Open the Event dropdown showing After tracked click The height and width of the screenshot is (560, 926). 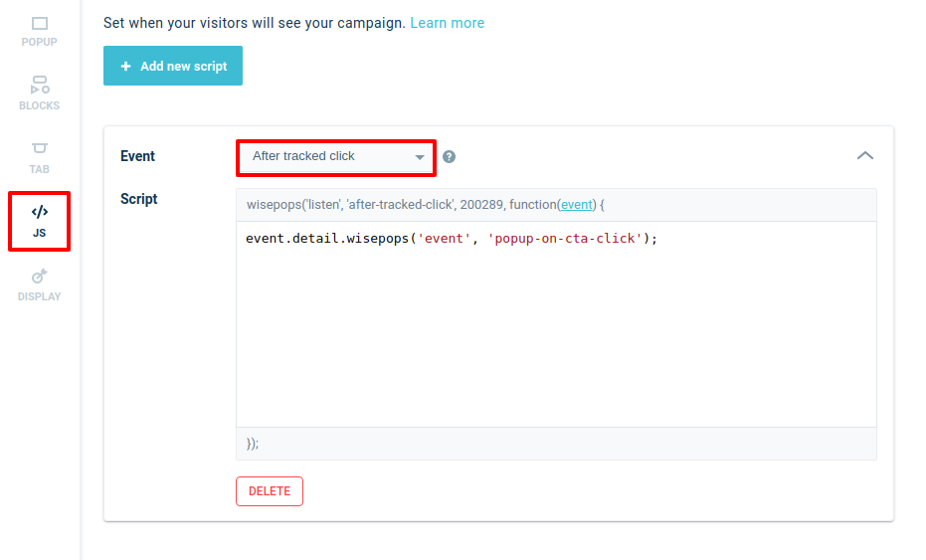point(336,156)
